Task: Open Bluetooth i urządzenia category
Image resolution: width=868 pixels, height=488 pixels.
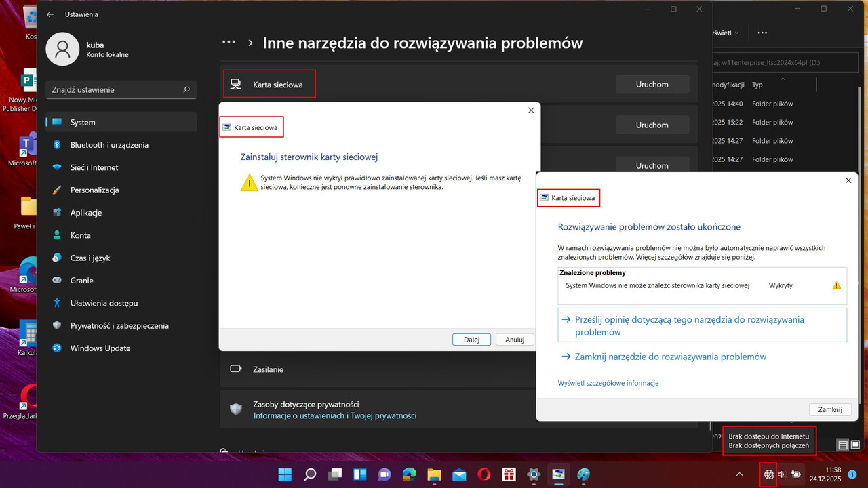Action: click(x=121, y=145)
